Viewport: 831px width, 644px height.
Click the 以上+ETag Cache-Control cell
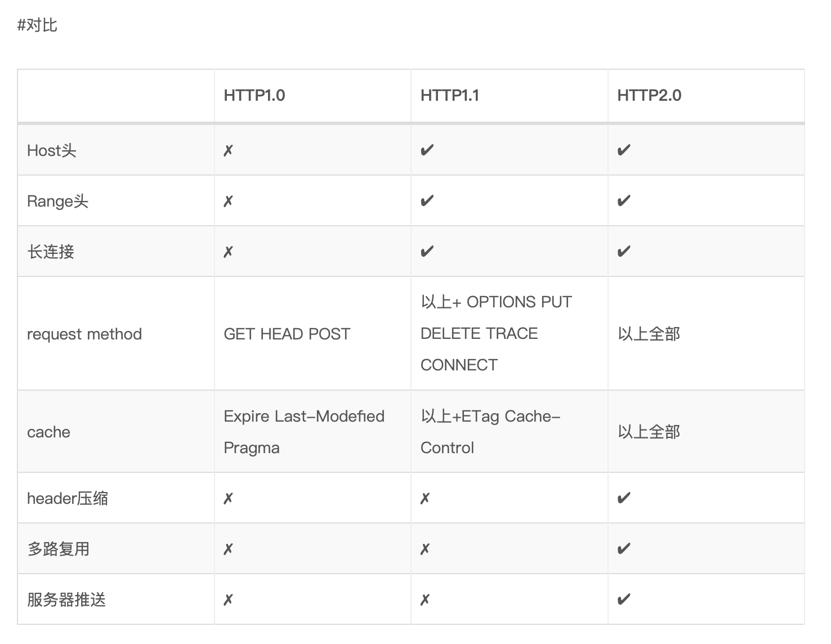point(490,432)
